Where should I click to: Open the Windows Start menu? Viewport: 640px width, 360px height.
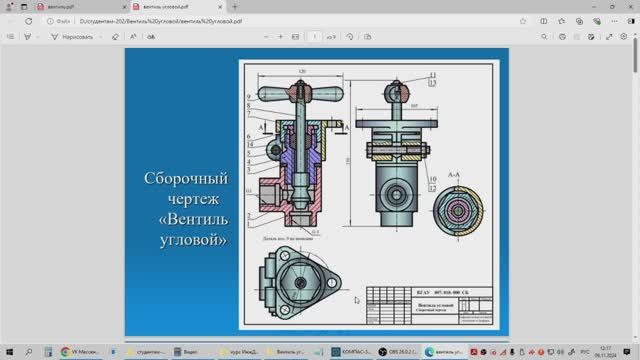(x=9, y=351)
